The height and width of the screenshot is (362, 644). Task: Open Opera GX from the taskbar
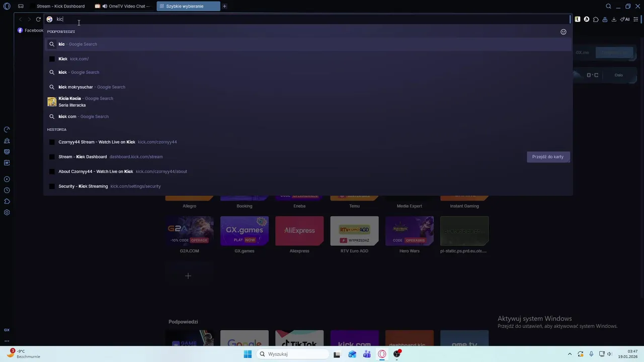(382, 354)
